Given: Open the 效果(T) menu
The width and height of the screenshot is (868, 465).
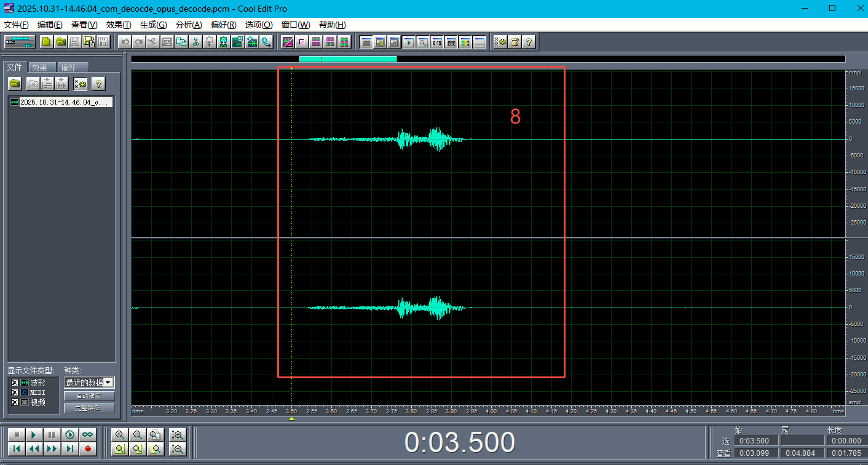Looking at the screenshot, I should click(x=119, y=25).
